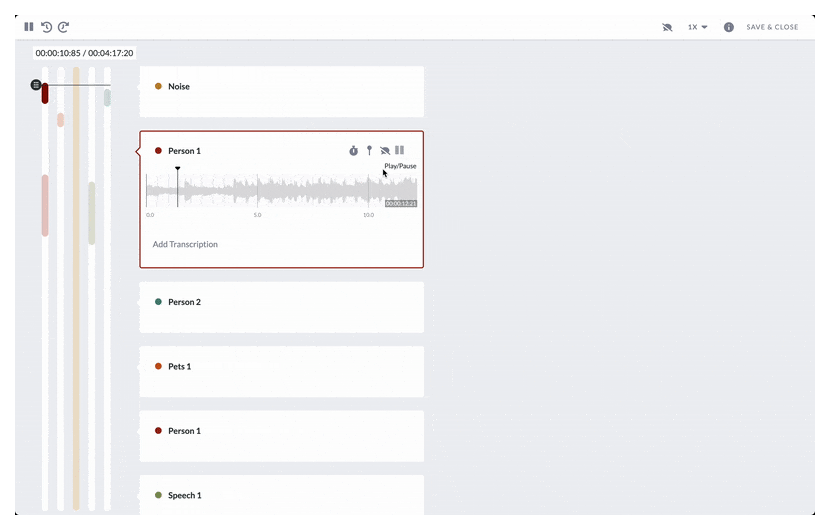Click the black playhead marker on Person 1 waveform
831x531 pixels.
[x=178, y=171]
